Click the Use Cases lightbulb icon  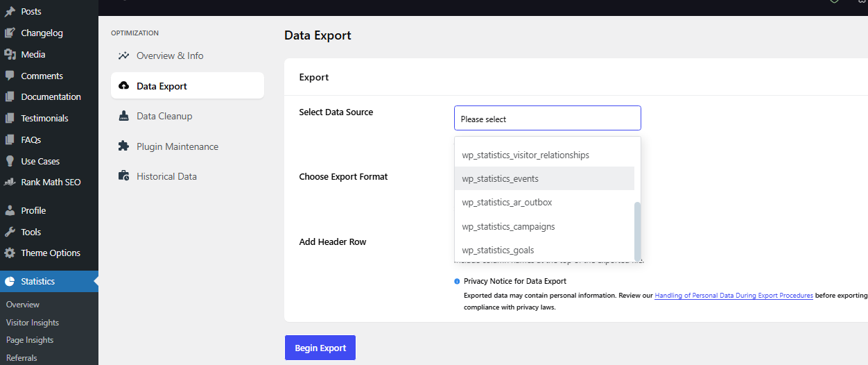[x=10, y=162]
